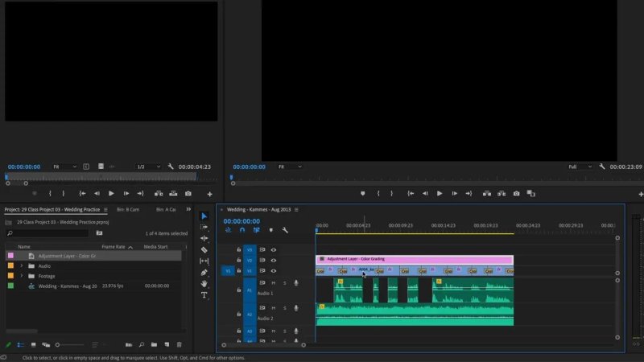Select the Pen tool
Image resolution: width=644 pixels, height=362 pixels.
click(x=204, y=272)
